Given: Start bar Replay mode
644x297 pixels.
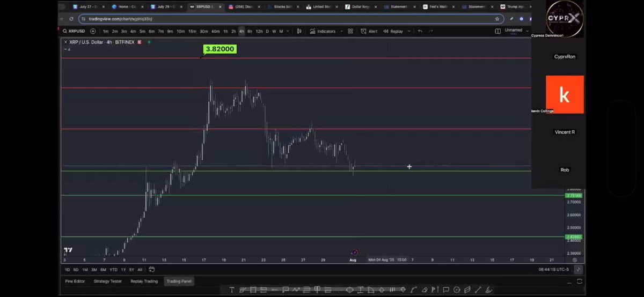Looking at the screenshot, I should [393, 31].
